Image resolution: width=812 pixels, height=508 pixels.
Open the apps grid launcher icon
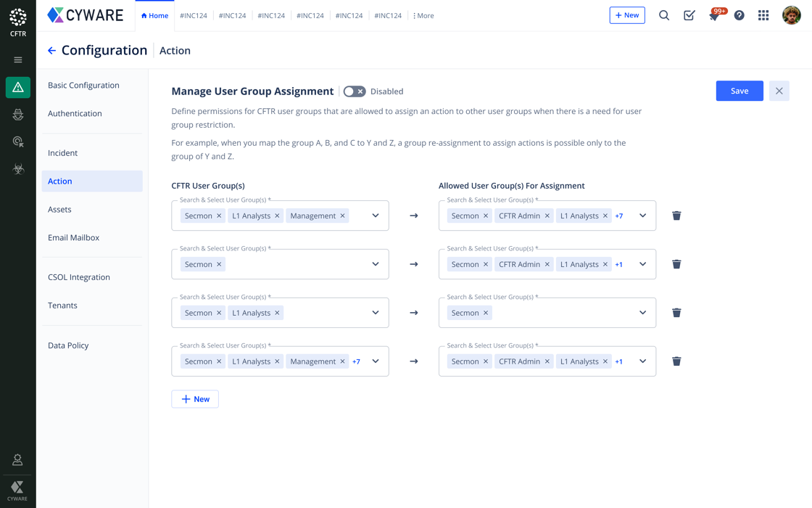coord(763,15)
